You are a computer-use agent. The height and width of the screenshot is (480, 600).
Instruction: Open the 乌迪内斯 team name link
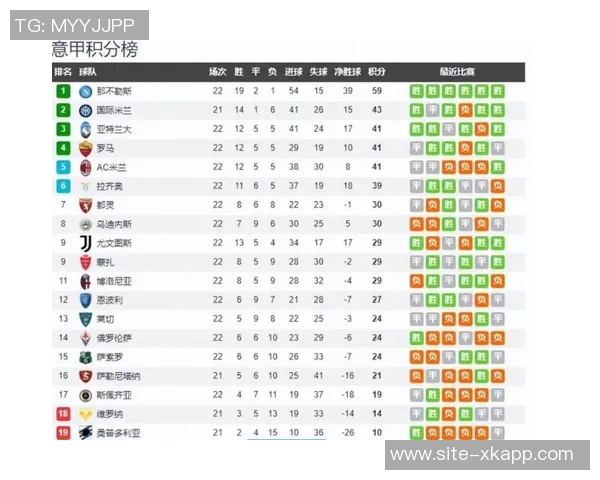tap(115, 224)
